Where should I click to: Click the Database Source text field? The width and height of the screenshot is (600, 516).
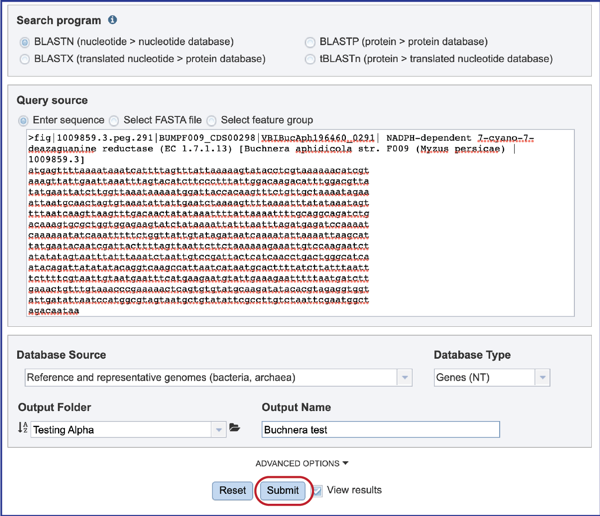tap(211, 377)
